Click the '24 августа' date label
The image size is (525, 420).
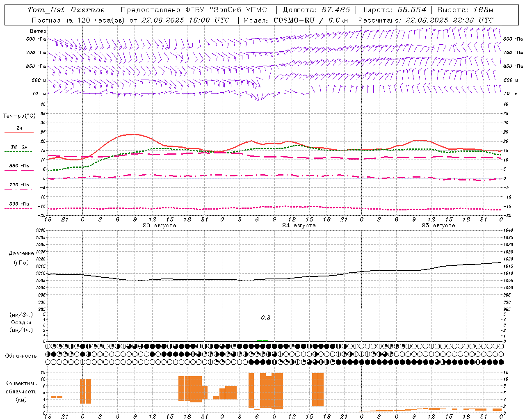[x=299, y=226]
